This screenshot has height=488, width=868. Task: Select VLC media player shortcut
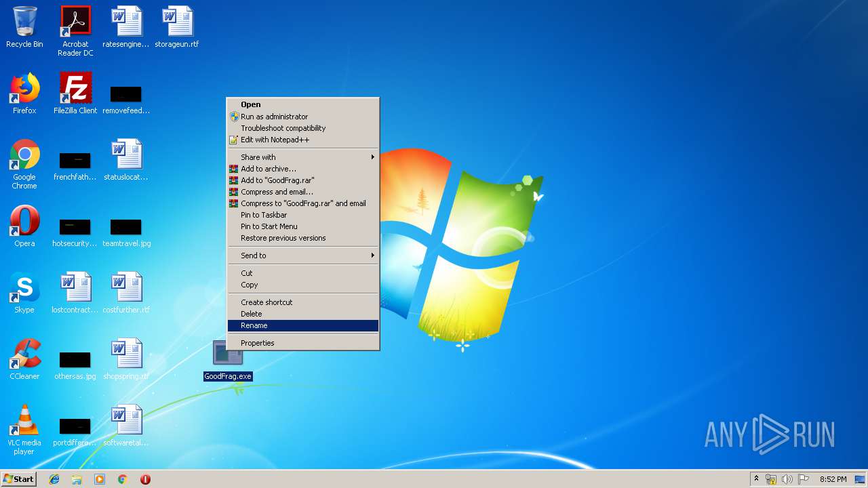(x=24, y=430)
